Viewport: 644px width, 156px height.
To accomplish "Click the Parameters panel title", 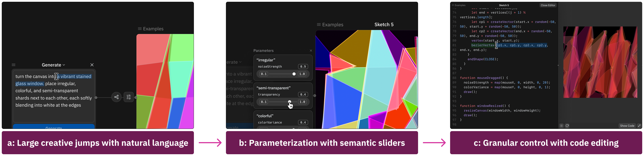I will [263, 51].
